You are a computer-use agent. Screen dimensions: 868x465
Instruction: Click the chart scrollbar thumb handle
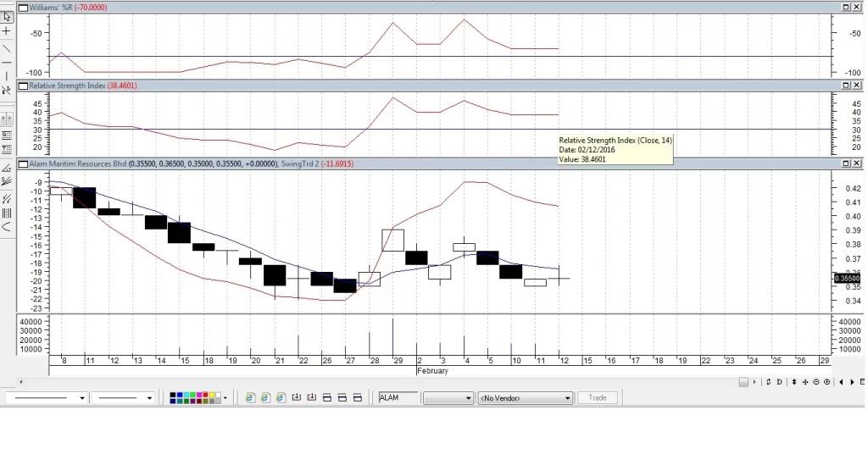point(743,382)
